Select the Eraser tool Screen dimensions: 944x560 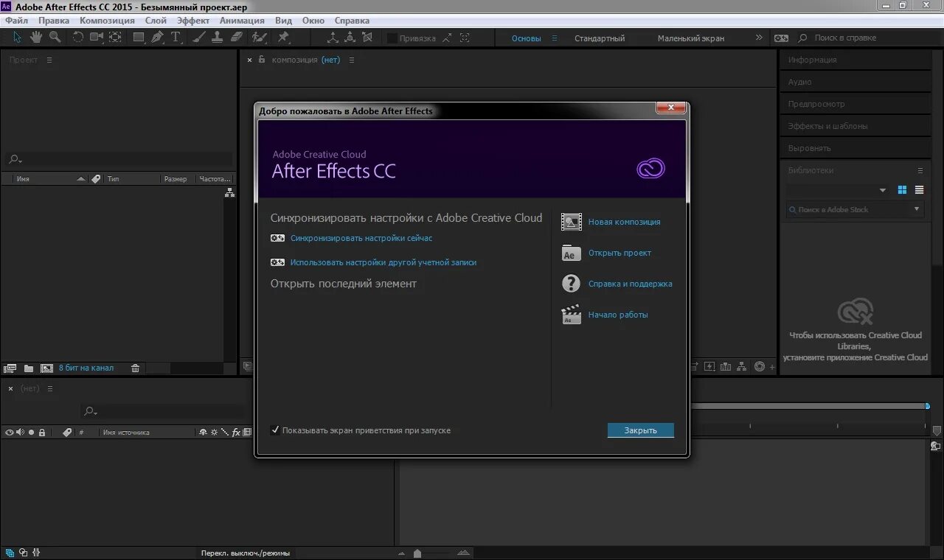click(x=237, y=38)
